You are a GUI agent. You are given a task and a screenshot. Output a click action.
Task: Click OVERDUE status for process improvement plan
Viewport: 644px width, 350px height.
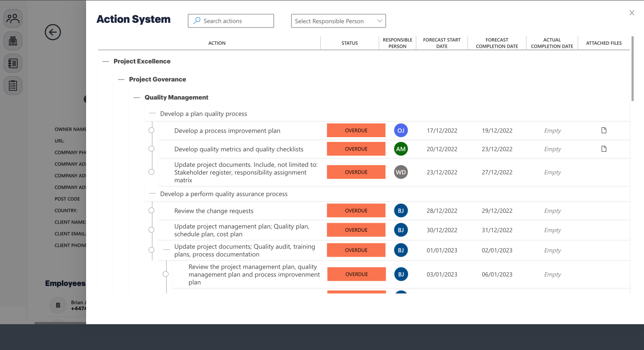click(x=356, y=130)
